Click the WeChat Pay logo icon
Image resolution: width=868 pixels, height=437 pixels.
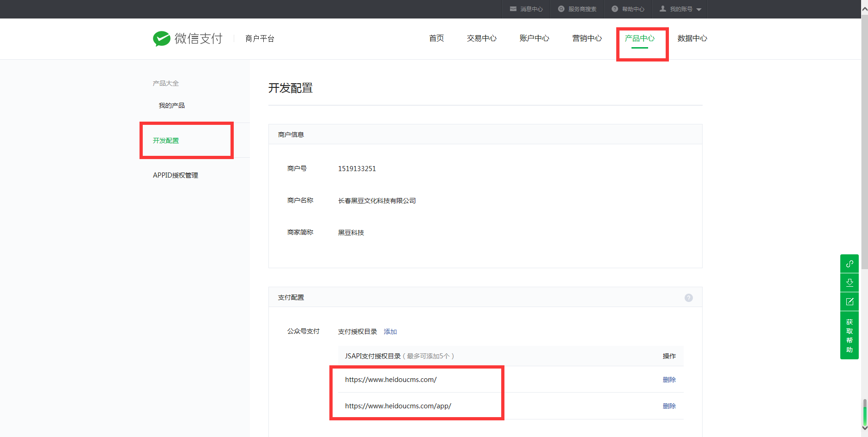point(162,39)
